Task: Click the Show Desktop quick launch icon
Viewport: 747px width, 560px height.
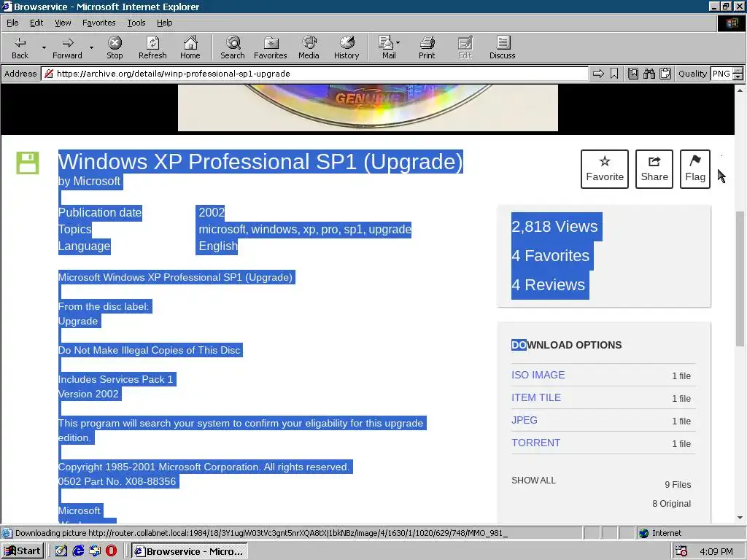Action: click(61, 551)
